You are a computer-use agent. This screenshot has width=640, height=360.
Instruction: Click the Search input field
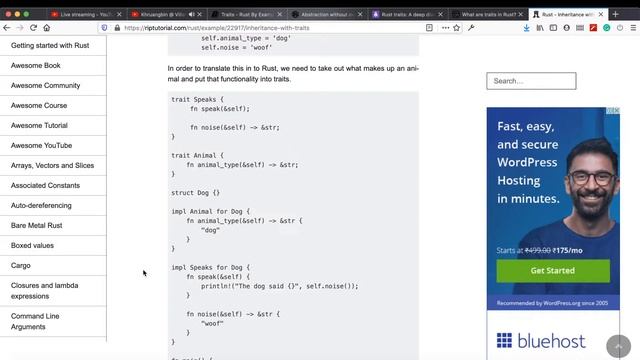point(531,81)
